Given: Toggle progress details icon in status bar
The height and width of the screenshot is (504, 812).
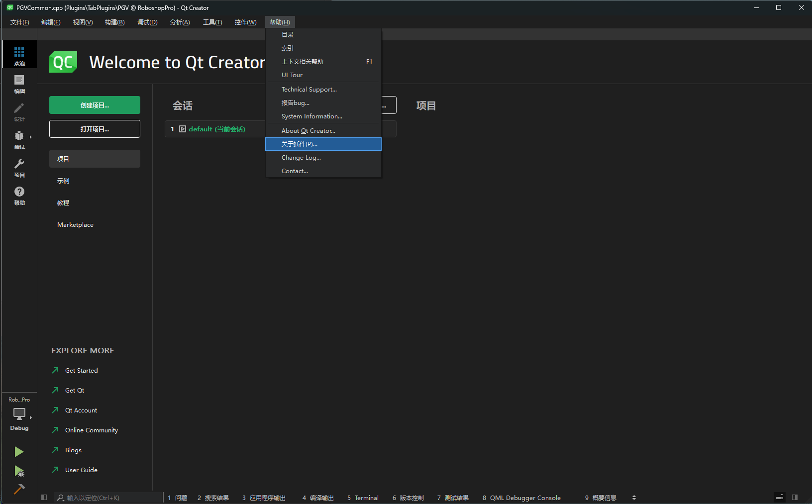Looking at the screenshot, I should (x=780, y=498).
